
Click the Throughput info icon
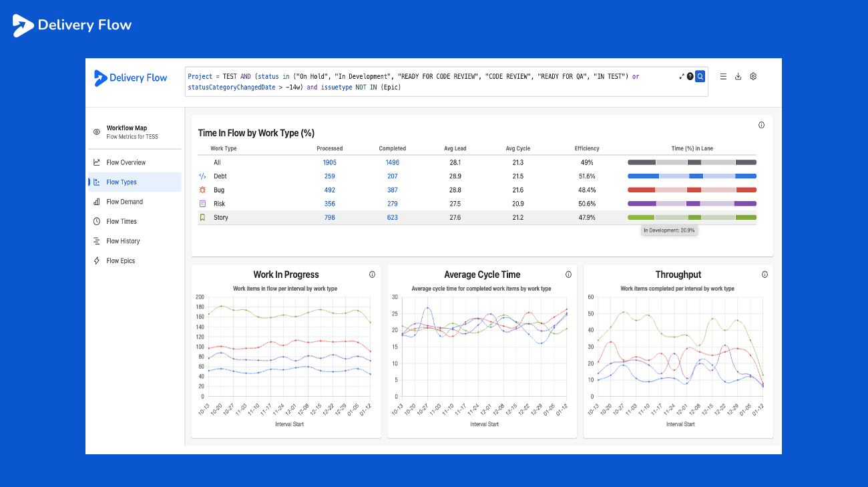765,274
